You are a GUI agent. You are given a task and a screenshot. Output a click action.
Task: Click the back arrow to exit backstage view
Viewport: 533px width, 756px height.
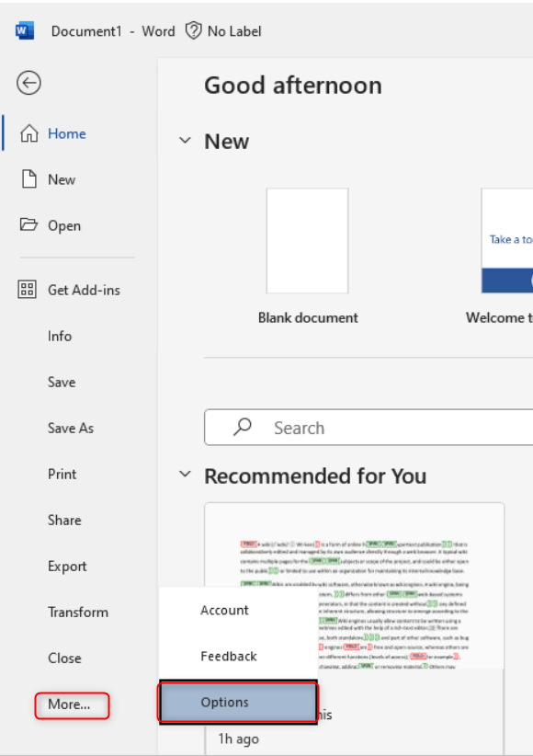(28, 83)
